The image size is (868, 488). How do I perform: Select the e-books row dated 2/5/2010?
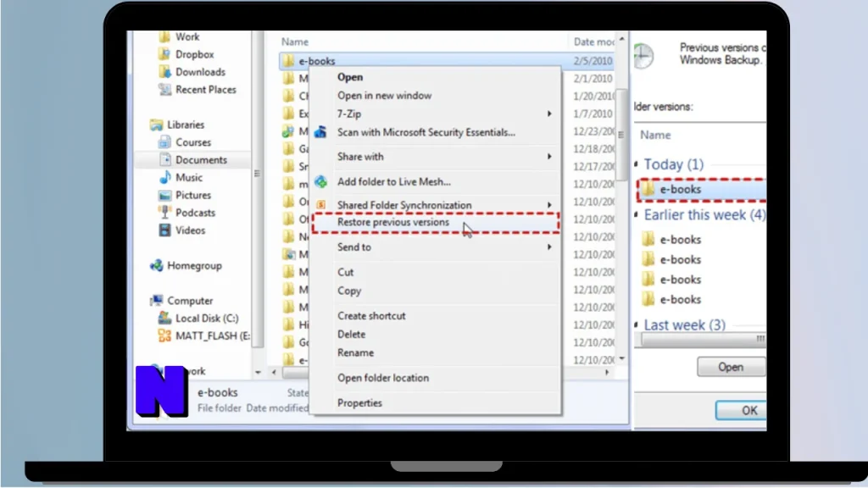(x=446, y=61)
